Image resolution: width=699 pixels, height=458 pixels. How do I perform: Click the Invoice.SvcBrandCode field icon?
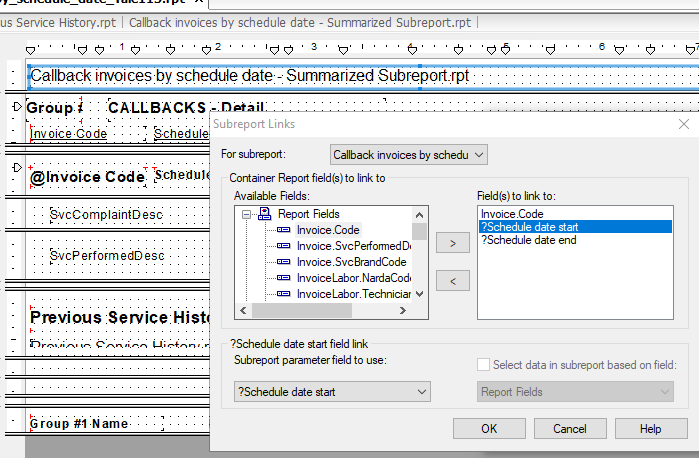click(284, 262)
